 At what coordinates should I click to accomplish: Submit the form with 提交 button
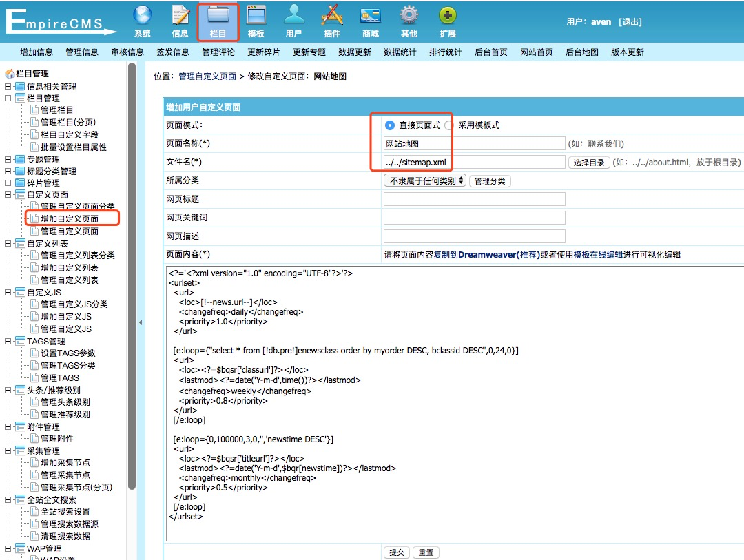point(396,552)
